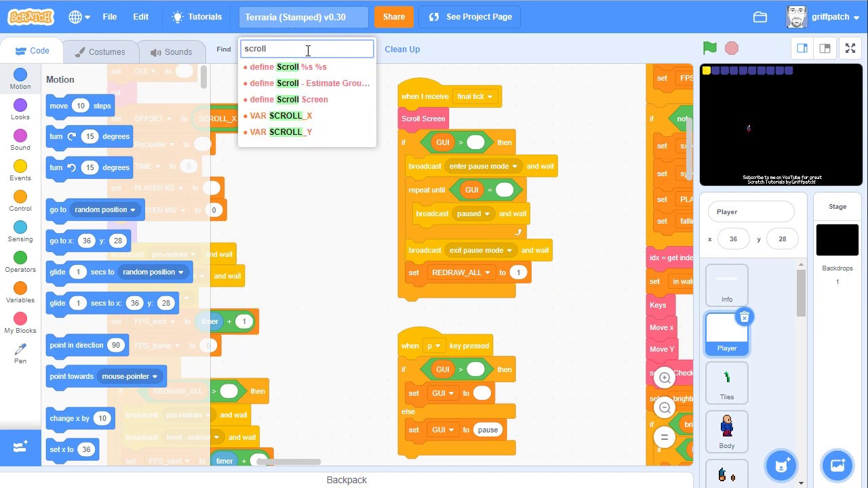
Task: Open the My Stuff folder icon
Action: pyautogui.click(x=760, y=17)
